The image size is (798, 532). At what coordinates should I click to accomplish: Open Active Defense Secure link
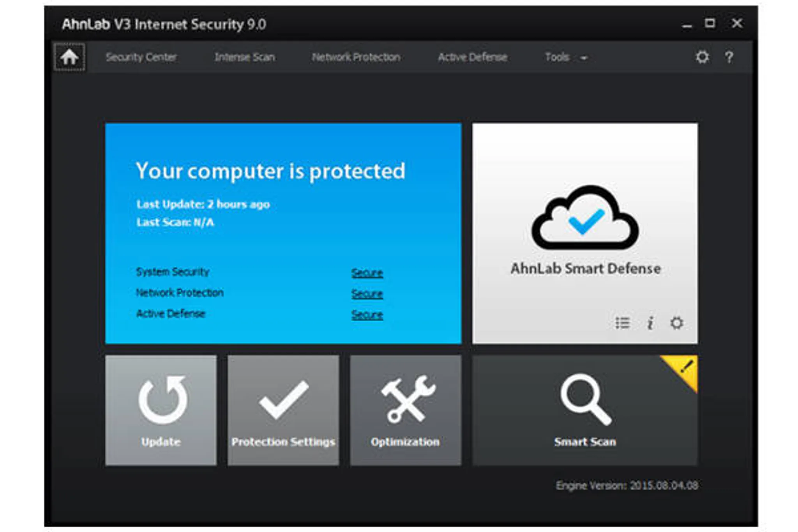click(x=367, y=315)
